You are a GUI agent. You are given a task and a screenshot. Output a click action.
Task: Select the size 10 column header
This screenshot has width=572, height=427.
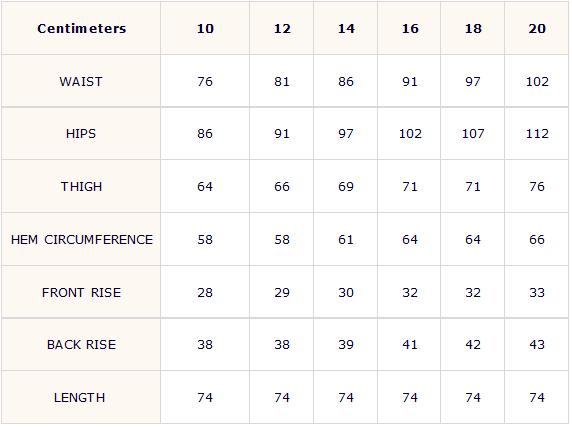pos(205,28)
